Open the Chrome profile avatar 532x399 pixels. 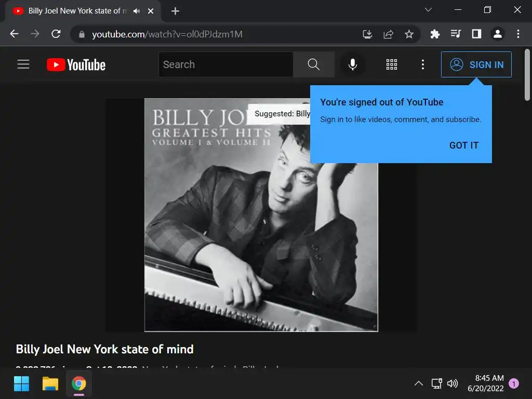click(x=498, y=34)
